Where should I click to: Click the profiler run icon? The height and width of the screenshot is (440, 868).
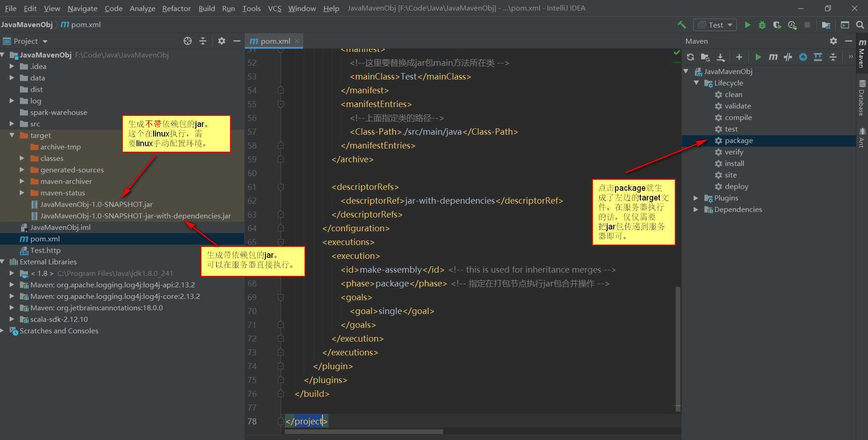coord(792,25)
